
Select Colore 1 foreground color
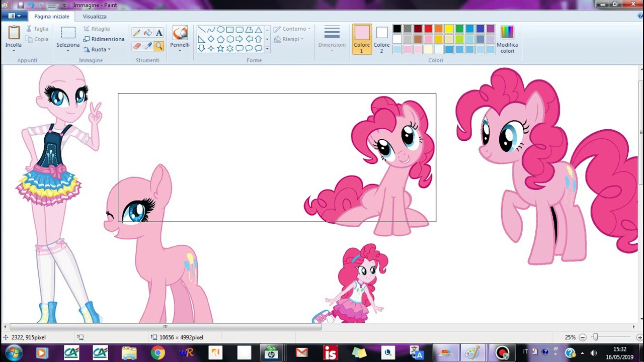[362, 39]
